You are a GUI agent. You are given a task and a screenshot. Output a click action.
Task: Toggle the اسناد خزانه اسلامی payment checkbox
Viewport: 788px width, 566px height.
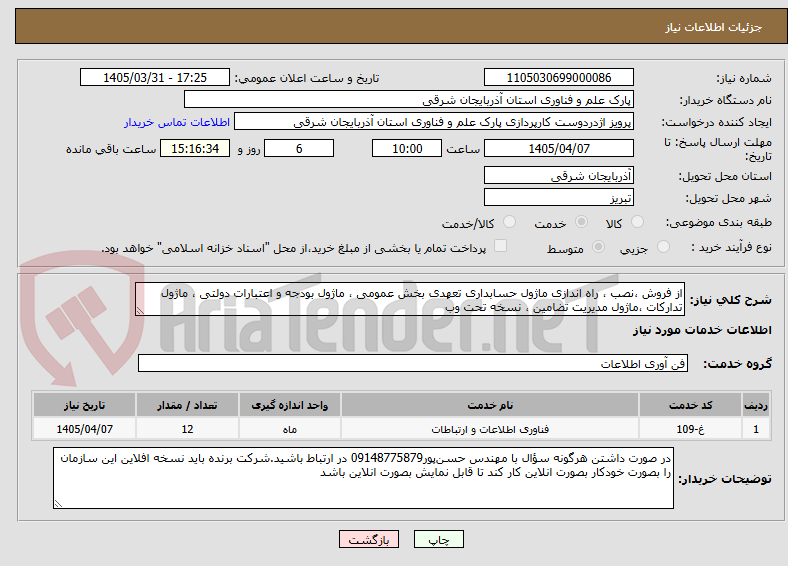click(x=501, y=246)
